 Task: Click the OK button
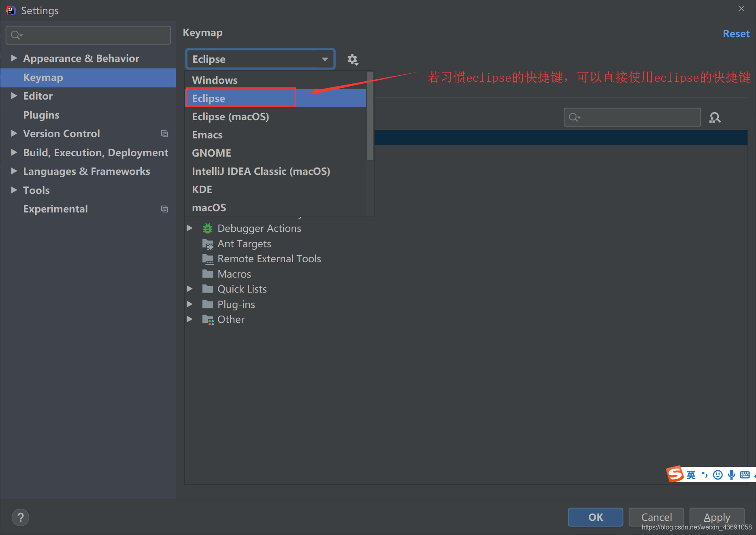[x=596, y=517]
